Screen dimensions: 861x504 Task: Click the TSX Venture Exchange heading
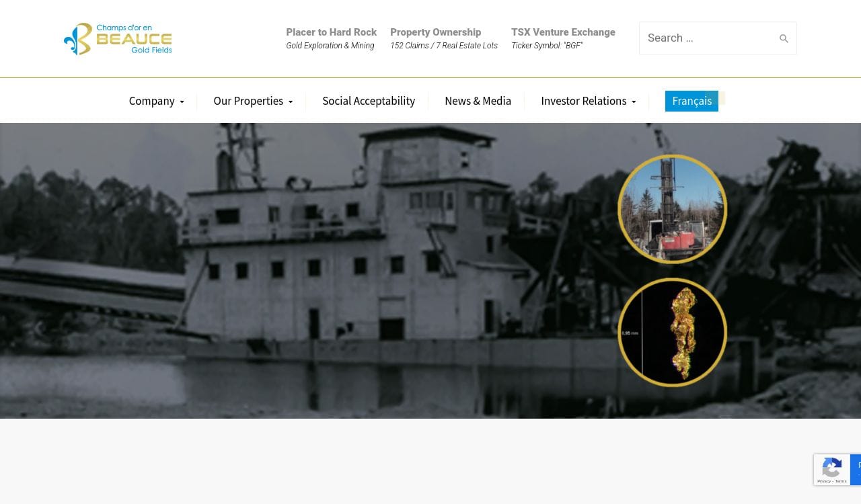click(x=563, y=32)
